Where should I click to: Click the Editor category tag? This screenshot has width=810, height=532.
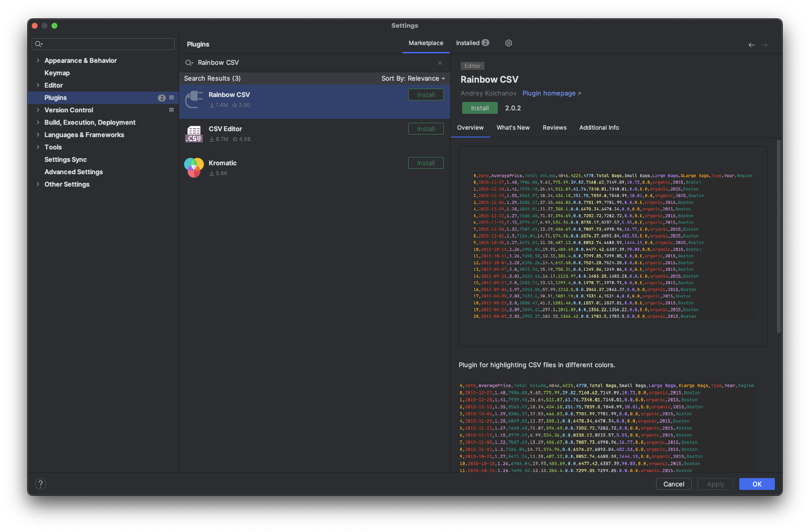coord(473,66)
